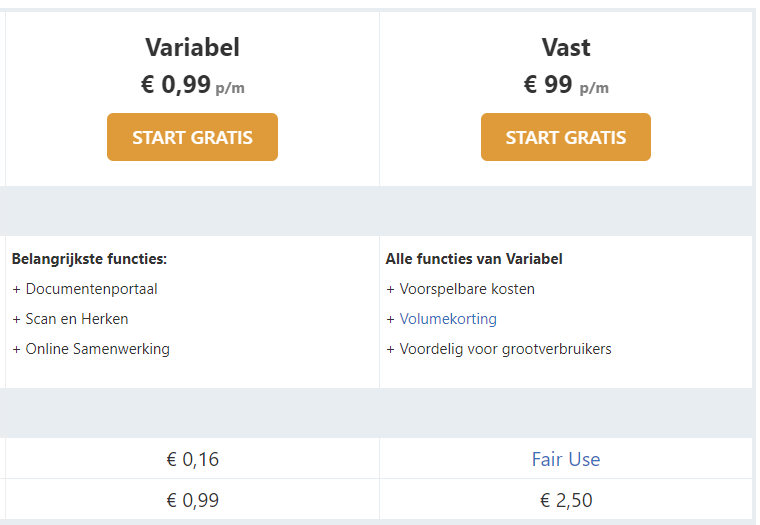Click the Online Samenwerking feature
Screen dimensions: 760x525
[97, 349]
